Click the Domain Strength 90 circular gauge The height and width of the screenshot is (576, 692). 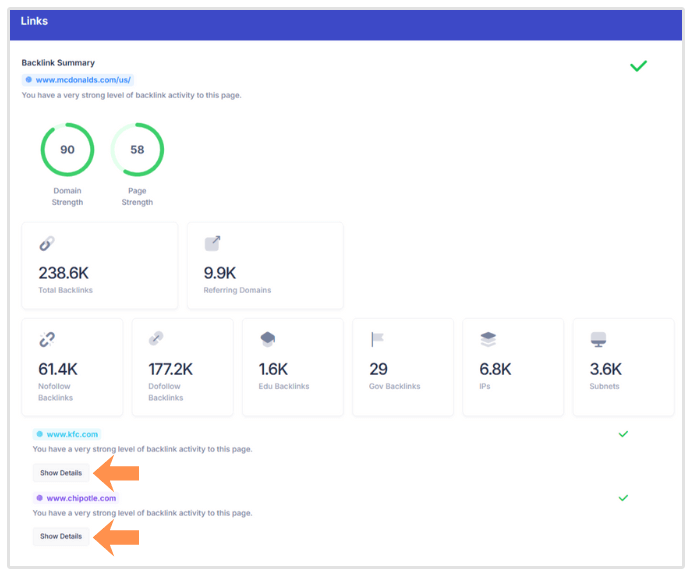(x=67, y=150)
